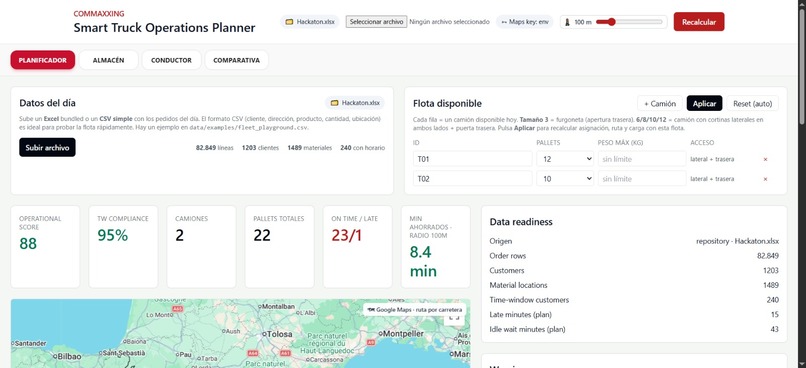Click the Ningún archivo seleccionado text
Image resolution: width=806 pixels, height=368 pixels.
point(449,22)
